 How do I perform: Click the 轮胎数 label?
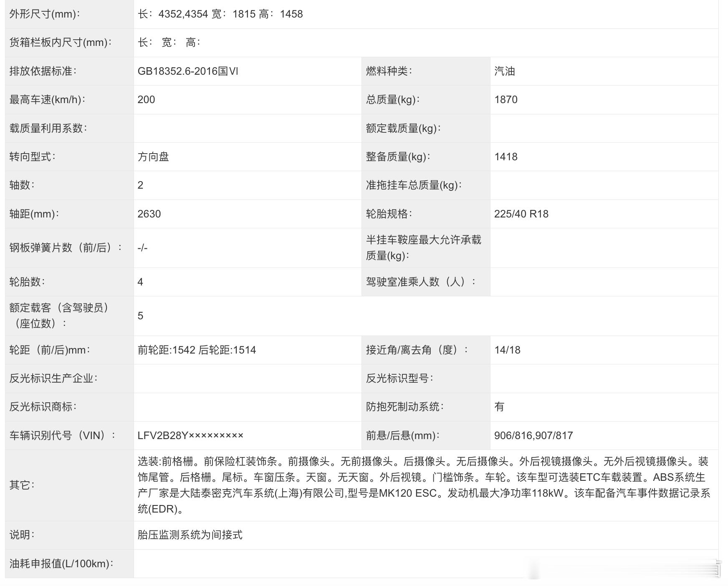(27, 282)
